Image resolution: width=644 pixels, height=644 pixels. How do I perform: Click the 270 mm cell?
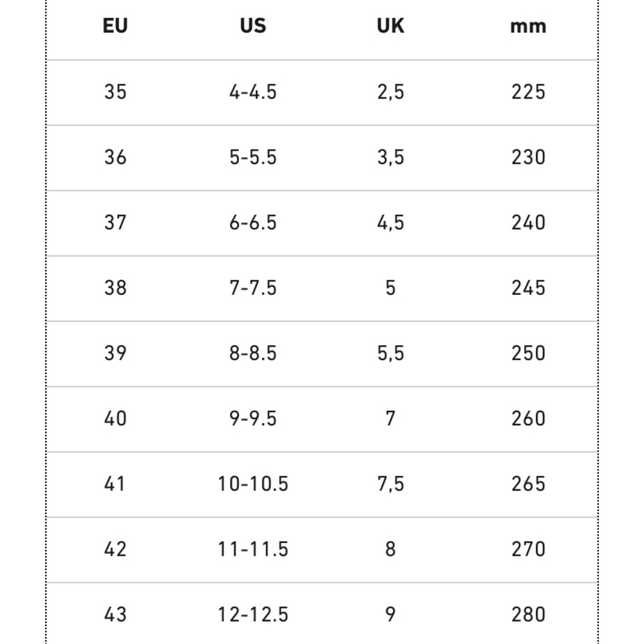point(528,549)
